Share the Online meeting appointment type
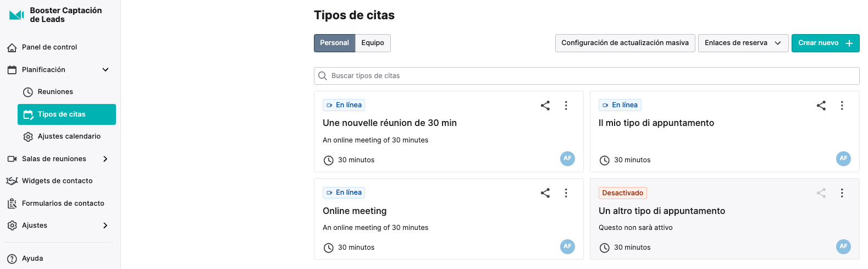Image resolution: width=868 pixels, height=269 pixels. point(545,193)
